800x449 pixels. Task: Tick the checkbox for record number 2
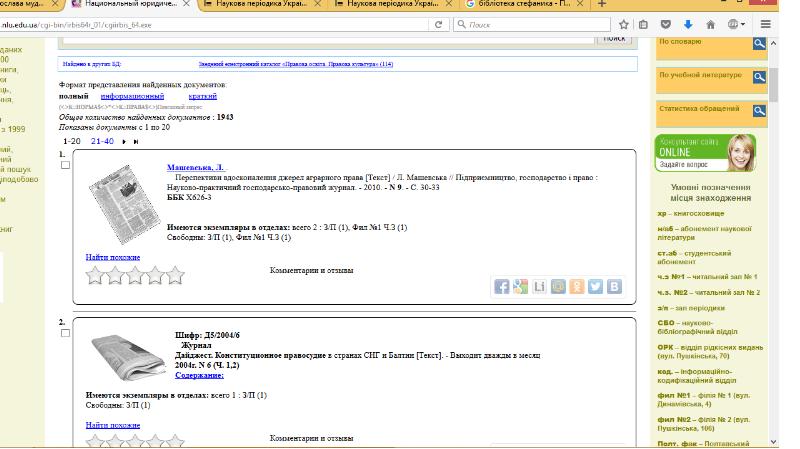[x=66, y=334]
